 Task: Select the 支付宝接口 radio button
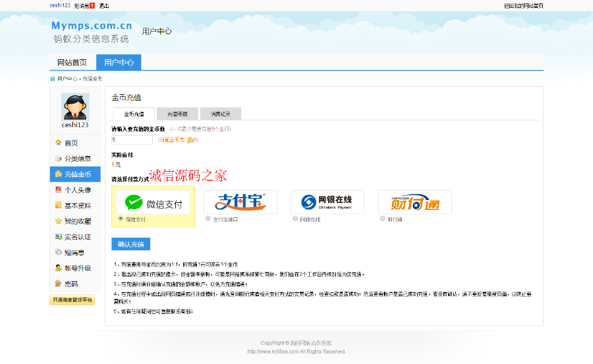pyautogui.click(x=208, y=219)
